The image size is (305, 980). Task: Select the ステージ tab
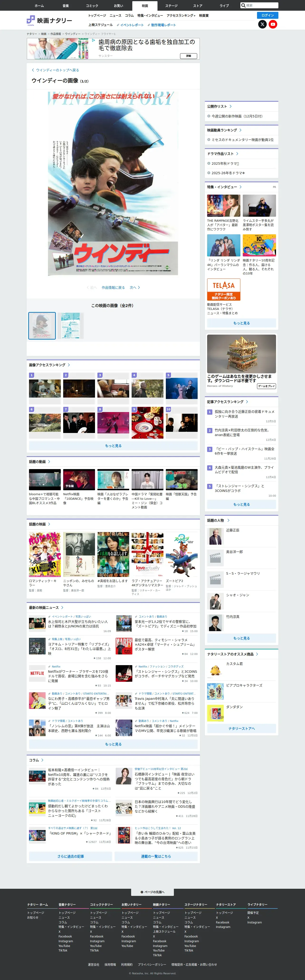tap(171, 6)
